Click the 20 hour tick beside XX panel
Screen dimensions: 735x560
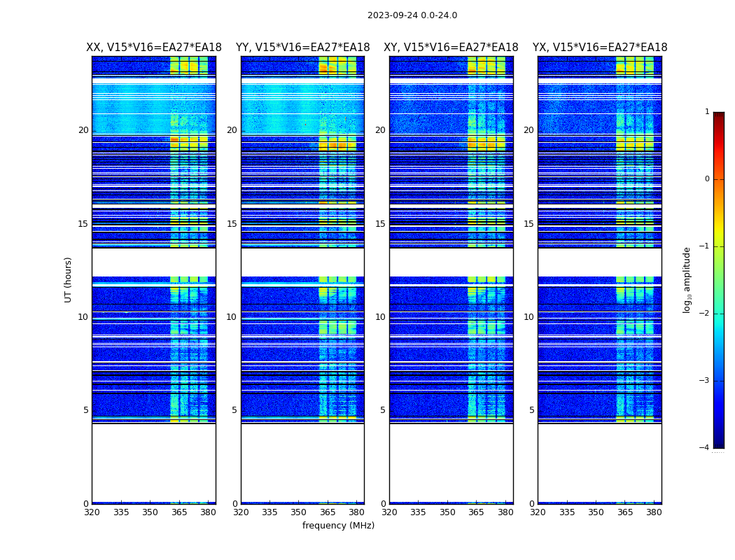(x=83, y=130)
